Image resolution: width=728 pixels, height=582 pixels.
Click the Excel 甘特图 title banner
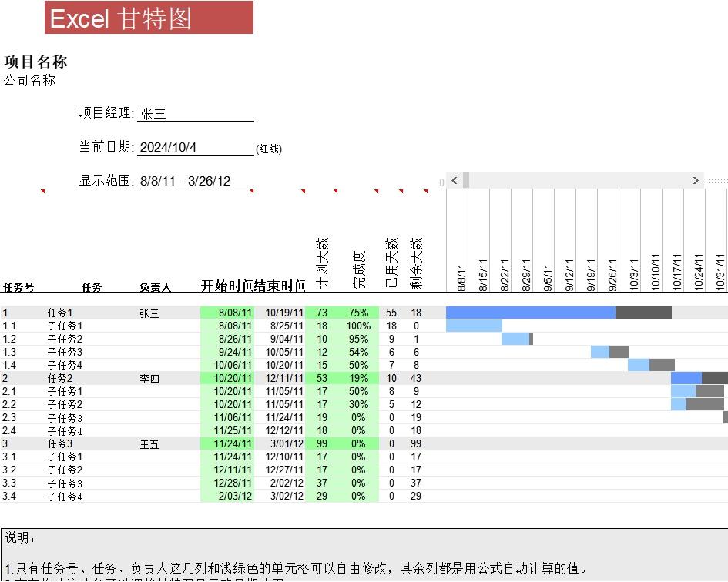click(150, 18)
